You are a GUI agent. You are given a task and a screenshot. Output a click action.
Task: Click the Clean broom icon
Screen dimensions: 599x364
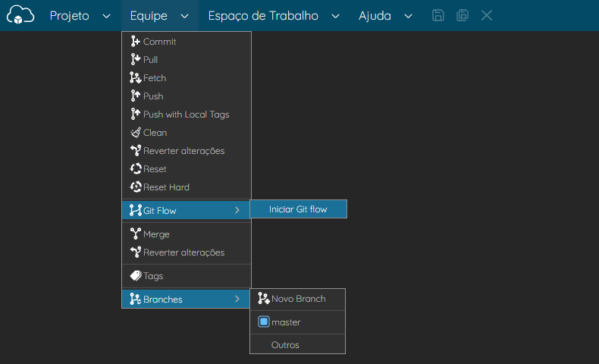pyautogui.click(x=135, y=133)
